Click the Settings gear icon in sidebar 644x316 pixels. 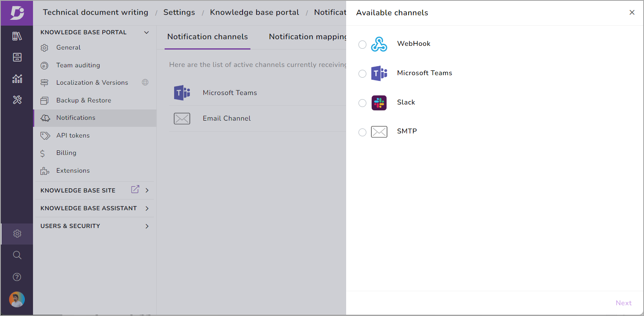pyautogui.click(x=17, y=234)
